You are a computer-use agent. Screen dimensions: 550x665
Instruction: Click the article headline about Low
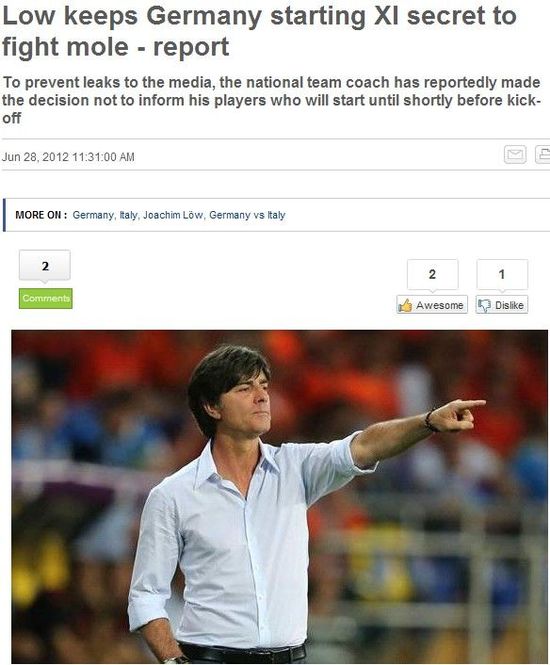click(x=259, y=31)
